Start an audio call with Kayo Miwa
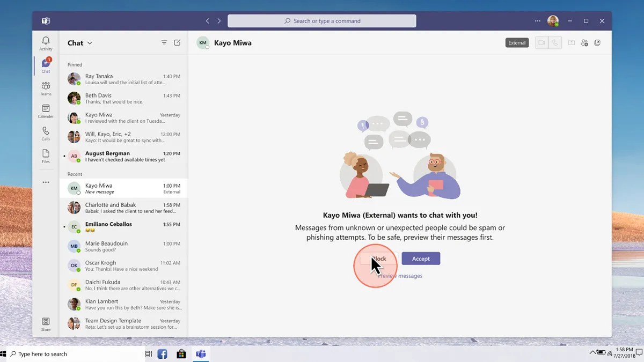 [x=554, y=42]
